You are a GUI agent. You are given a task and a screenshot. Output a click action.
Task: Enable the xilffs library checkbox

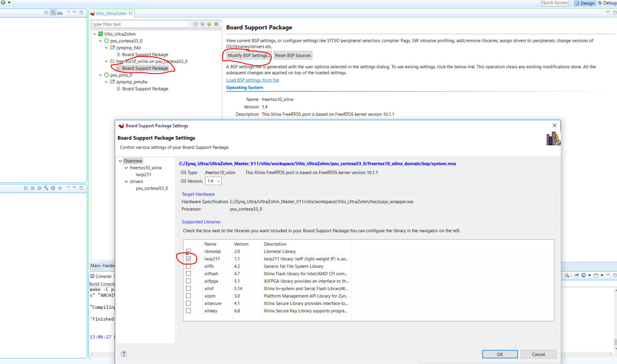[189, 266]
